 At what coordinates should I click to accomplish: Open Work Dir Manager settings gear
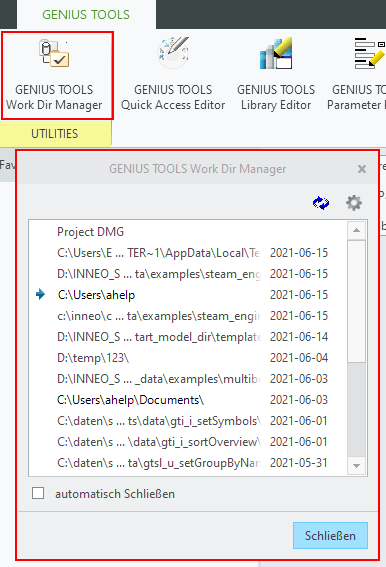[x=354, y=203]
